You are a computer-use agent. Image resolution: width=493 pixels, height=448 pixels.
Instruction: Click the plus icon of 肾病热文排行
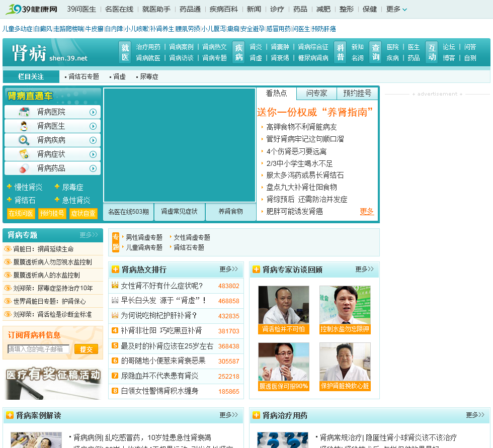pyautogui.click(x=115, y=270)
